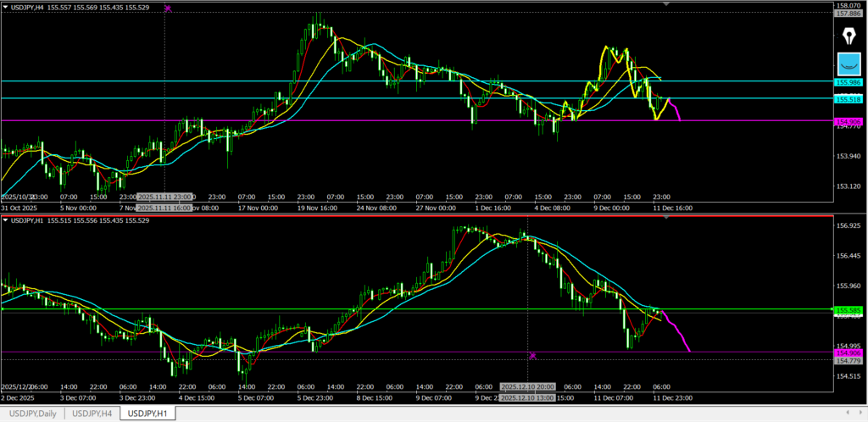Click the pen nib icon on H4 chart
The width and height of the screenshot is (868, 422).
pos(849,36)
